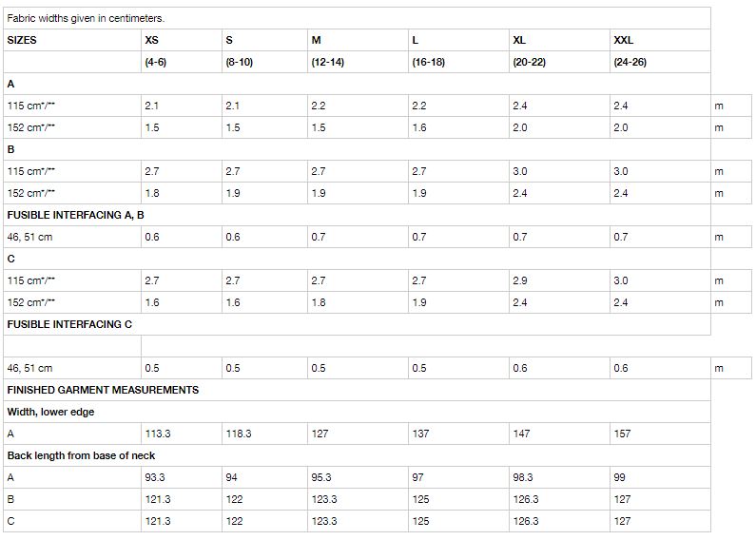Image resolution: width=756 pixels, height=540 pixels.
Task: Select the SIZES header cell
Action: point(72,40)
